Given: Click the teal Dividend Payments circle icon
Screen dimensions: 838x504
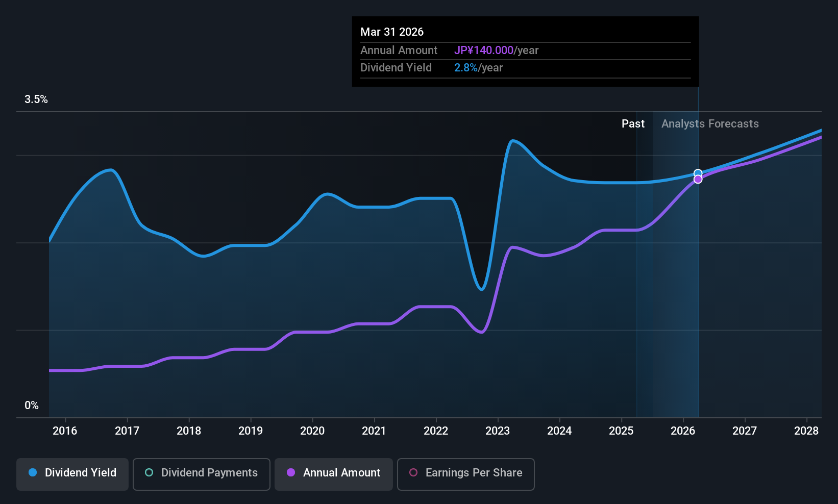Looking at the screenshot, I should tap(149, 472).
